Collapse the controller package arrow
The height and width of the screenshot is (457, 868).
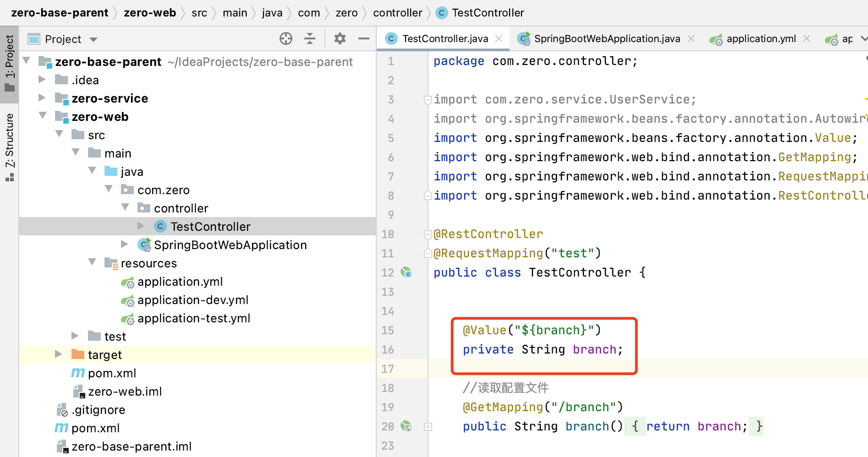pos(125,207)
